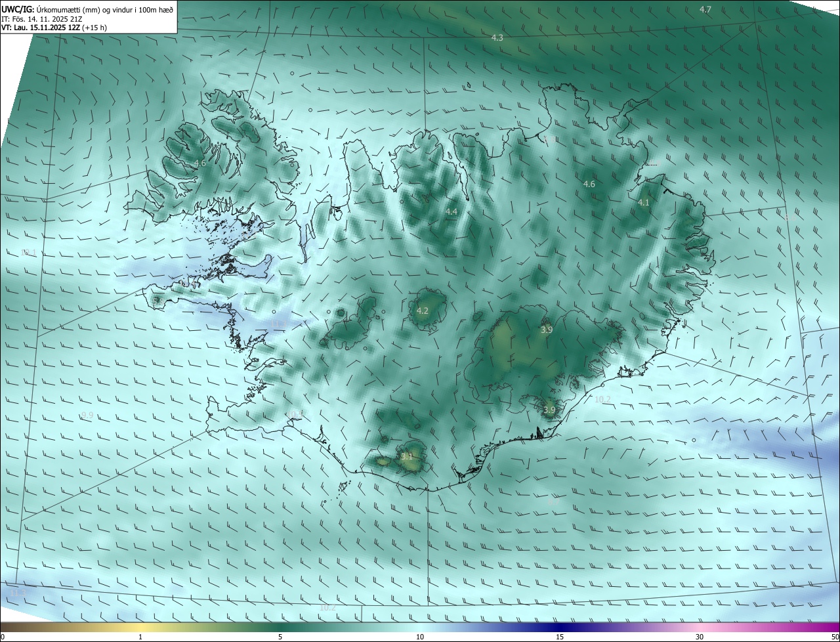This screenshot has height=642, width=840.
Task: Click the 10.2 label off the southeast coast
Action: pyautogui.click(x=602, y=400)
